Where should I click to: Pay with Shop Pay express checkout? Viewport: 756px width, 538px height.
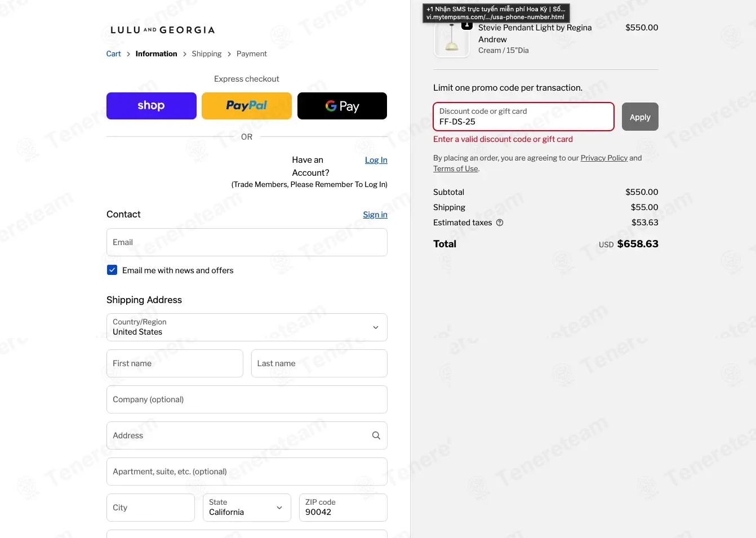tap(152, 106)
